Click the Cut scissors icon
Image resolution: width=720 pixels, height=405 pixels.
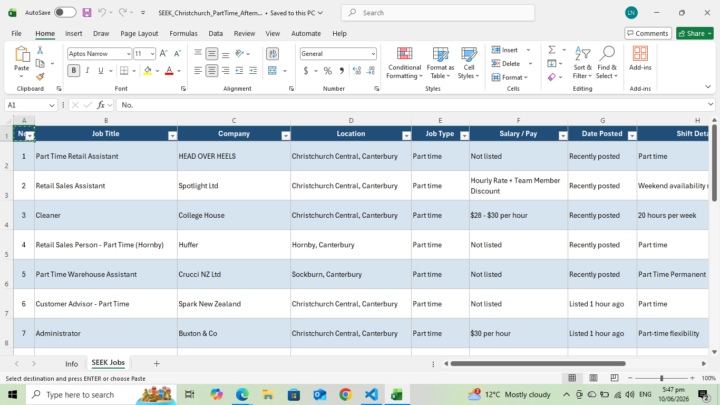point(40,50)
